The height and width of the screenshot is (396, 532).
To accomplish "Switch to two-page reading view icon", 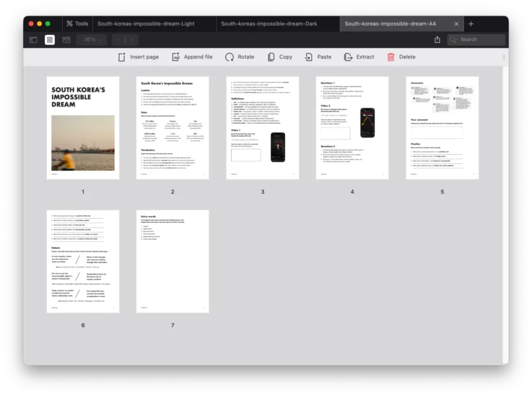I will [66, 39].
